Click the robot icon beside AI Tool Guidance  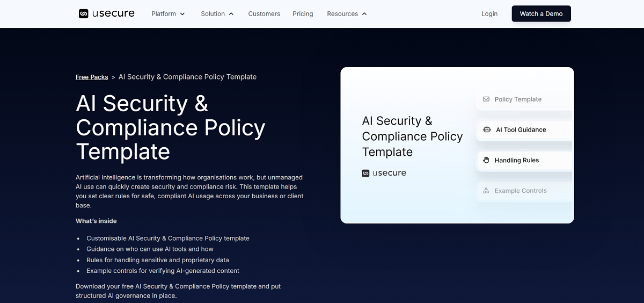(x=487, y=129)
